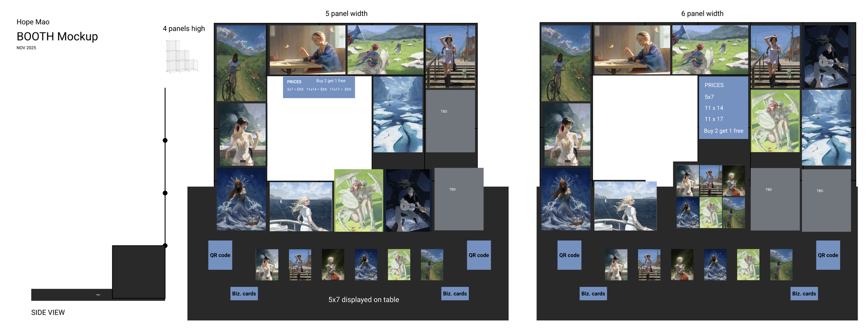This screenshot has width=868, height=328.
Task: Select the "NOV 2025" date text
Action: (26, 48)
